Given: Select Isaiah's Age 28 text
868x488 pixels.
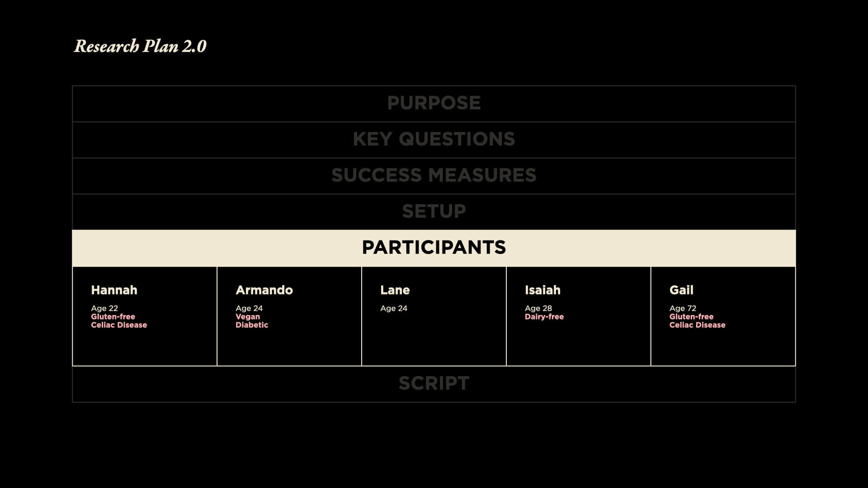Looking at the screenshot, I should coord(538,308).
